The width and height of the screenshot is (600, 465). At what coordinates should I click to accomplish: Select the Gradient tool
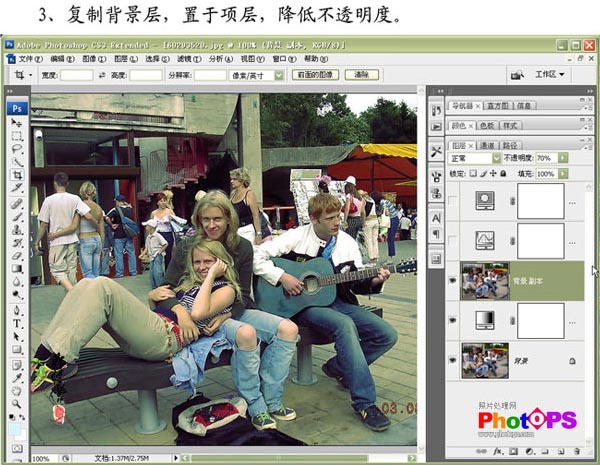tap(16, 269)
